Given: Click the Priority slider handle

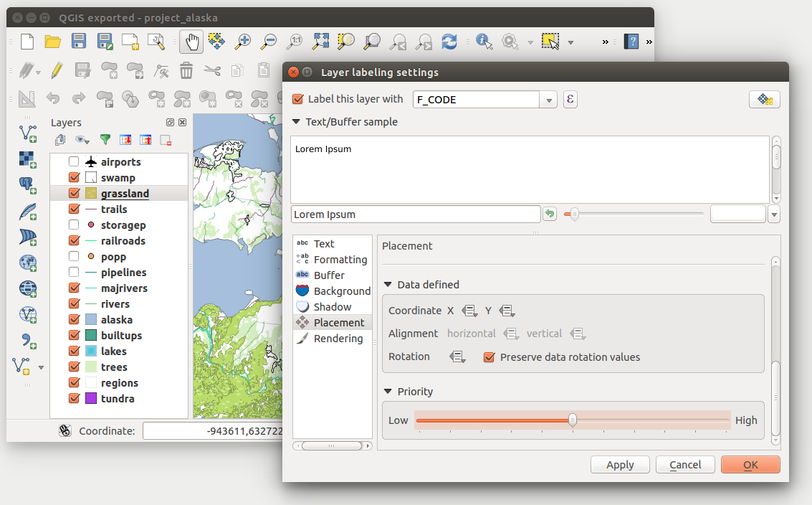Looking at the screenshot, I should (573, 420).
